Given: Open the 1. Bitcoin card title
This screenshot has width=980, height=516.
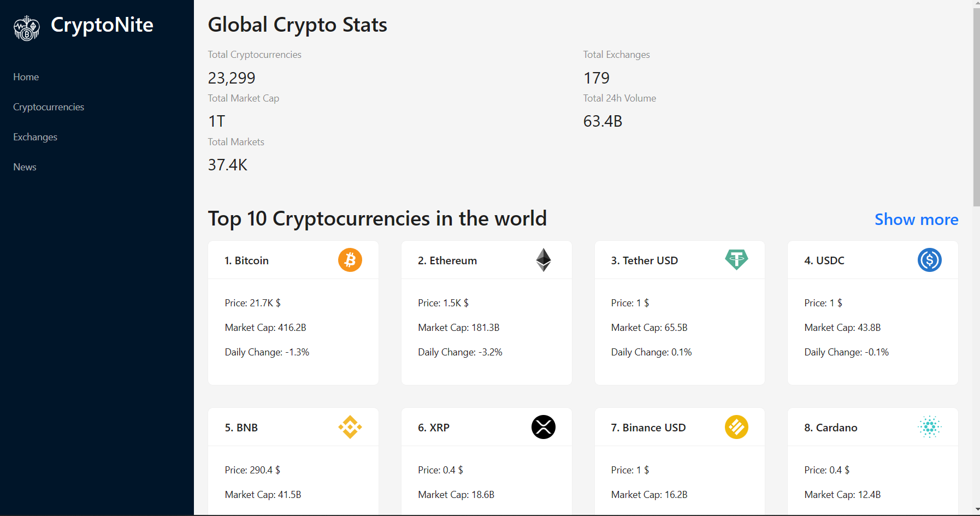Looking at the screenshot, I should tap(246, 260).
